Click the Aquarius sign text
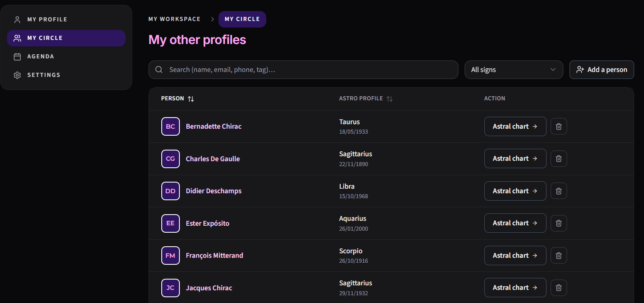Screen dimensions: 644x303 click(353, 218)
